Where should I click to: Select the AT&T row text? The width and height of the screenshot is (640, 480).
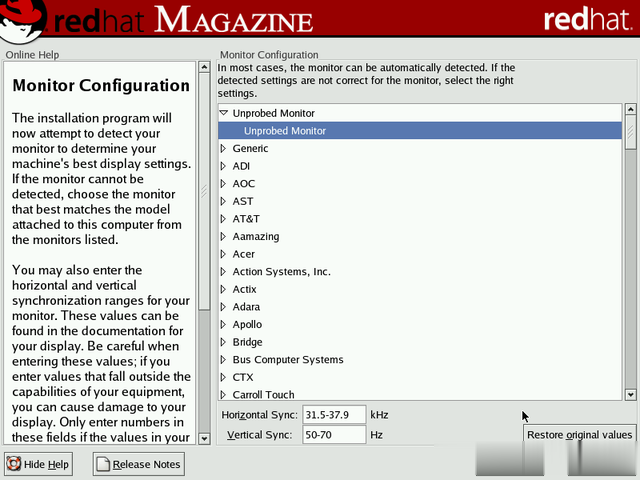(246, 219)
